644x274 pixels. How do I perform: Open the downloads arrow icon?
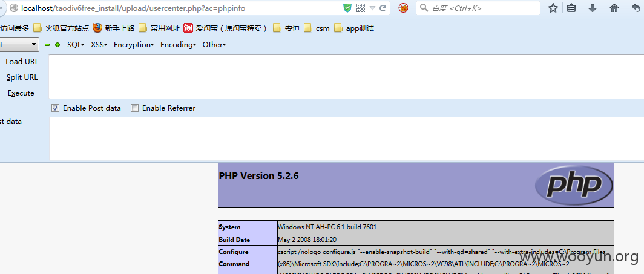click(592, 8)
